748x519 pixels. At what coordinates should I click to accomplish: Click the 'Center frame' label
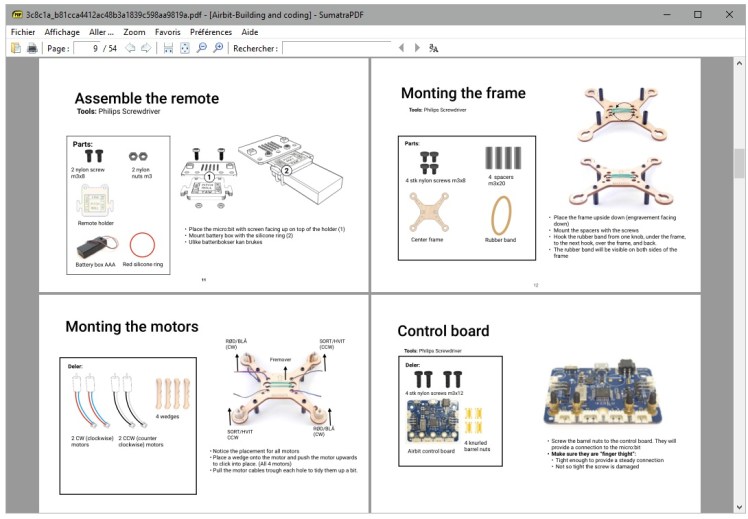(427, 239)
